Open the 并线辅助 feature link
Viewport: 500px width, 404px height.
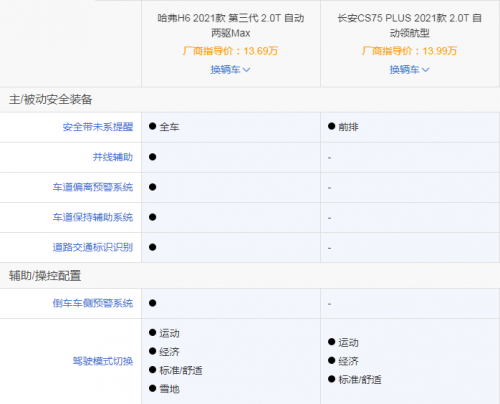tap(113, 157)
